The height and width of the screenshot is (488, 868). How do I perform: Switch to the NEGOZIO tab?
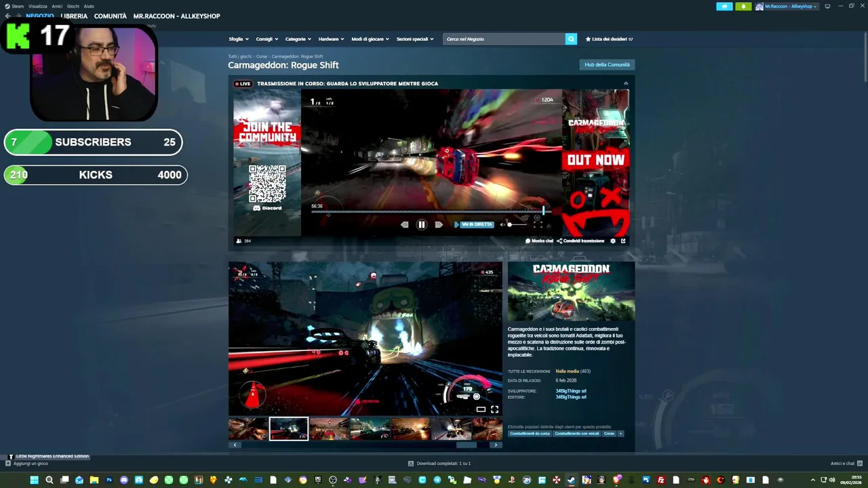click(x=40, y=16)
